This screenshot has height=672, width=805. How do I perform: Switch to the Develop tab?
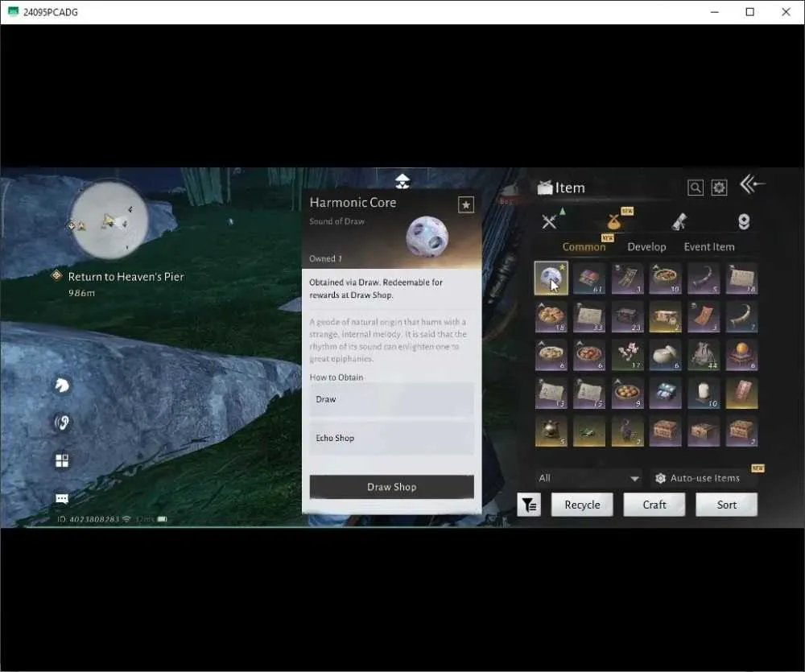pos(646,246)
